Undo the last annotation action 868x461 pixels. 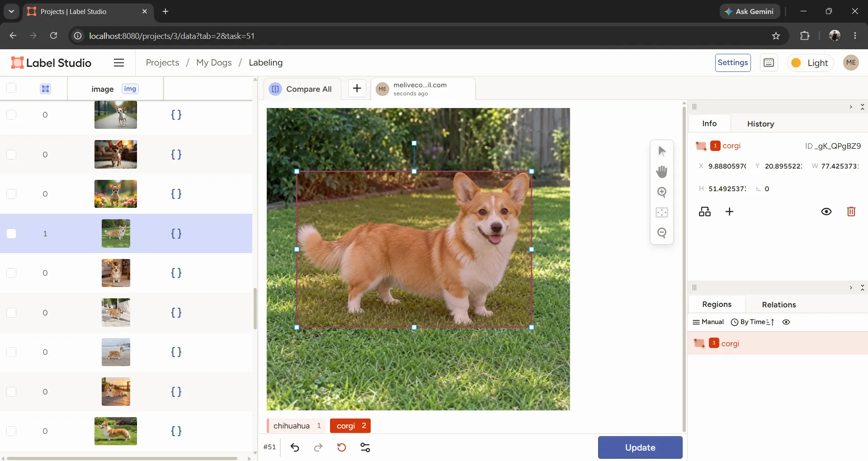295,447
